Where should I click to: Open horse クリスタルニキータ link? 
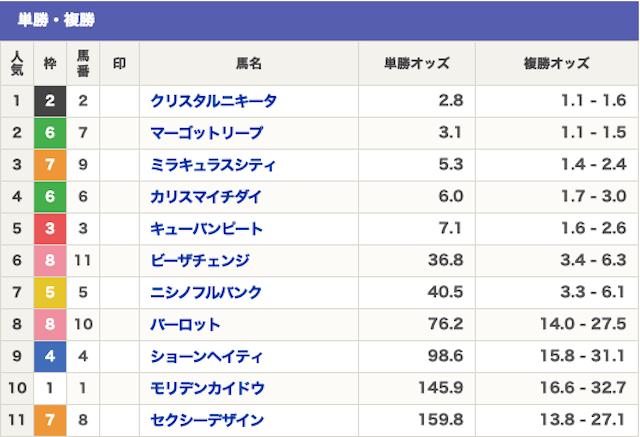(x=214, y=101)
